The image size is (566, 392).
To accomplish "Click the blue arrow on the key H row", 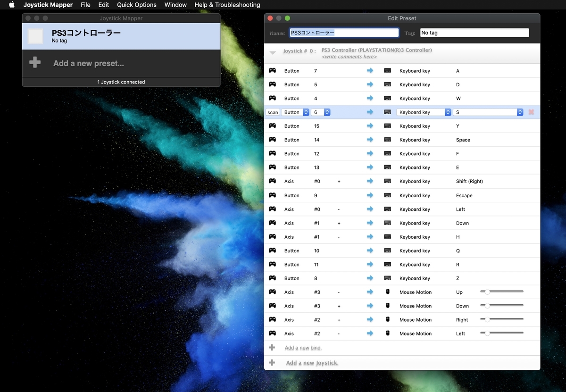I will pyautogui.click(x=370, y=237).
